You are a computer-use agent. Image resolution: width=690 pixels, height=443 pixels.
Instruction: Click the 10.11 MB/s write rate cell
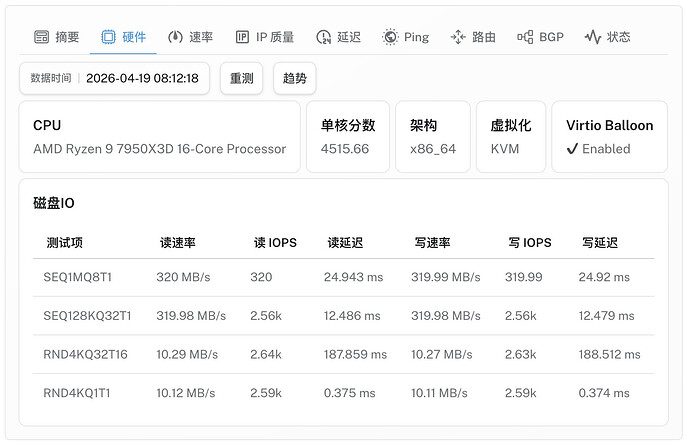click(x=439, y=393)
